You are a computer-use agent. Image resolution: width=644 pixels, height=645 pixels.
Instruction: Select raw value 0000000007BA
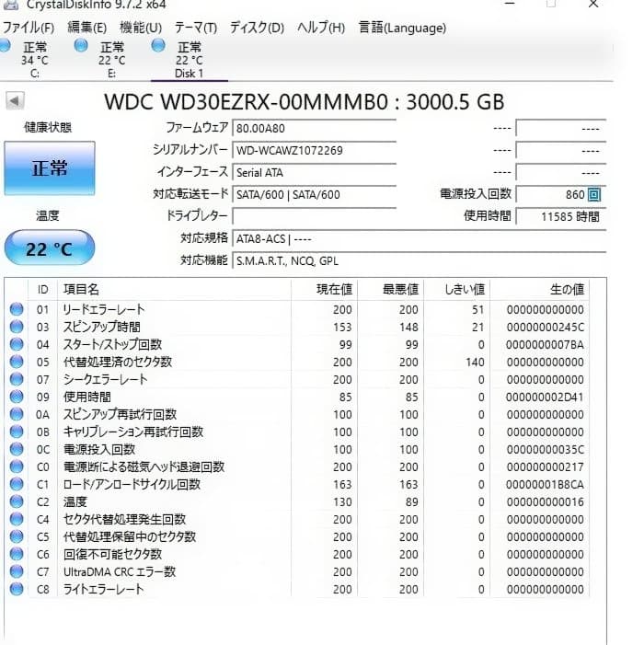(545, 345)
